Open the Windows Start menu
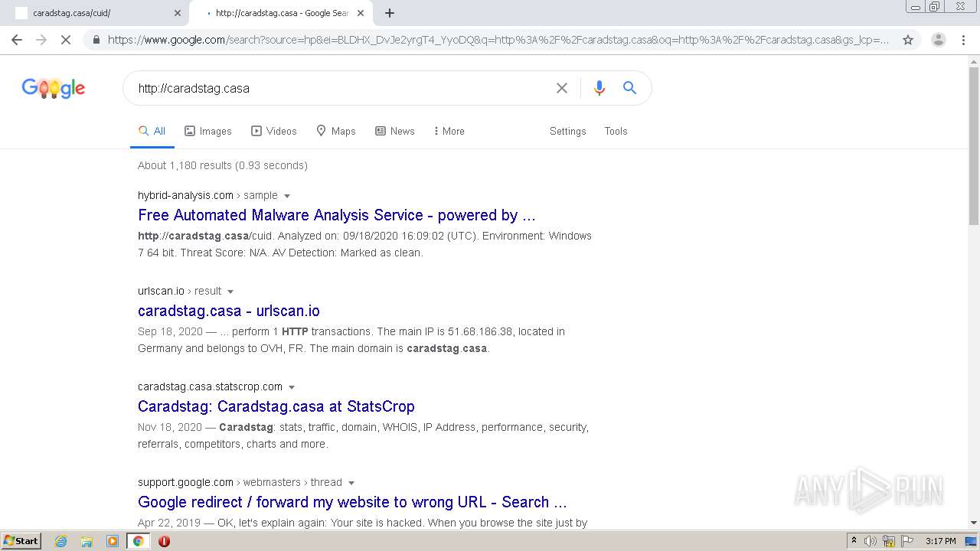980x551 pixels. [21, 541]
